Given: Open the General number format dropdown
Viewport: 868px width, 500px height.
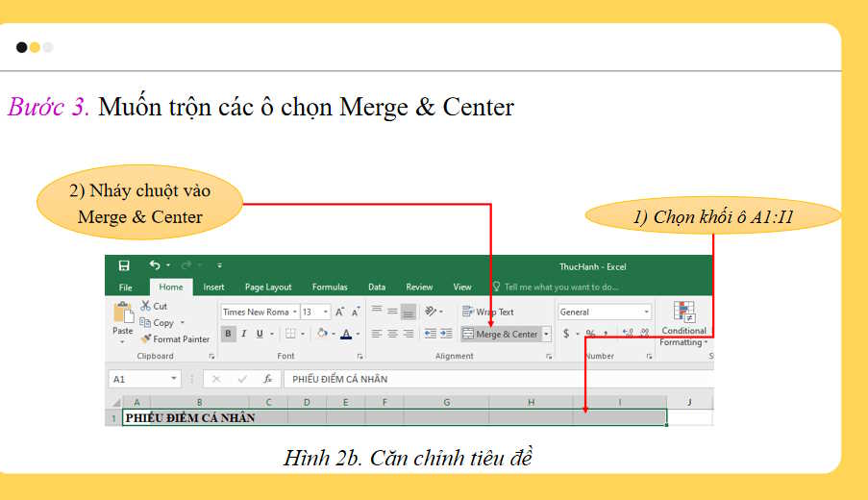Looking at the screenshot, I should tap(646, 312).
